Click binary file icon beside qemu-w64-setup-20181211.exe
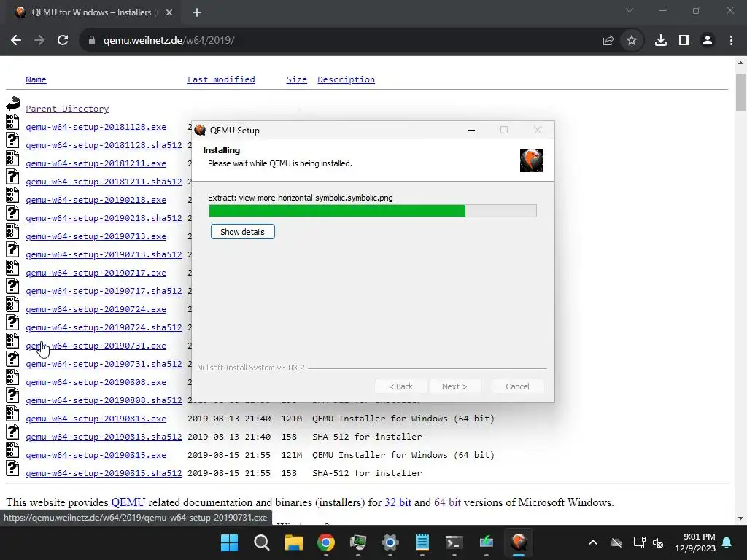747x560 pixels. (x=12, y=158)
